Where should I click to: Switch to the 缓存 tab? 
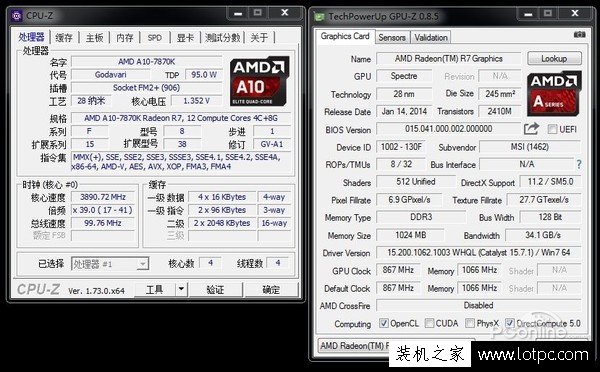[64, 38]
